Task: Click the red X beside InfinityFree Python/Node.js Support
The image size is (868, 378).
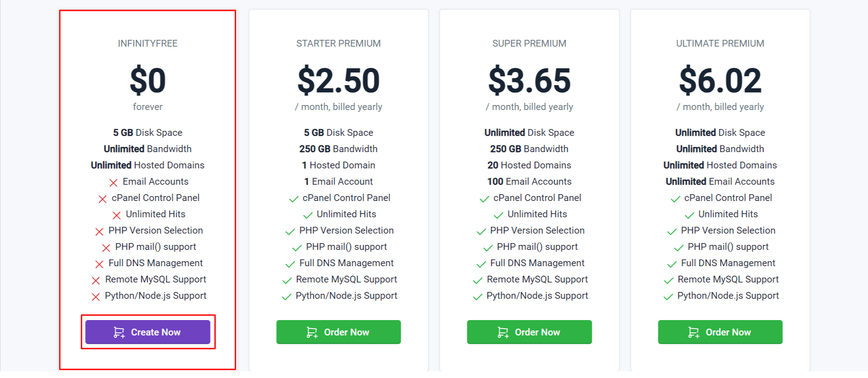Action: [x=96, y=297]
